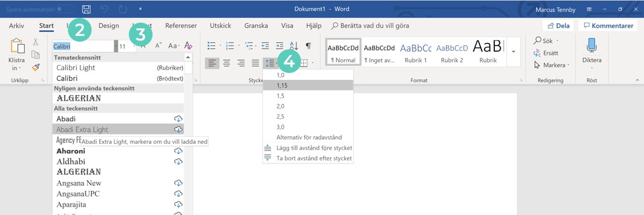Click the font list scrollbar up arrow

[x=188, y=57]
